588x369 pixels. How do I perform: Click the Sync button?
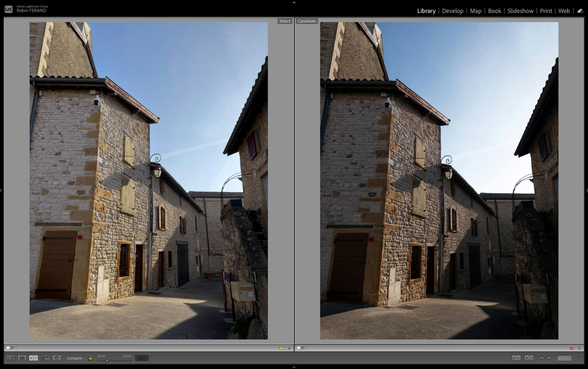coord(142,358)
